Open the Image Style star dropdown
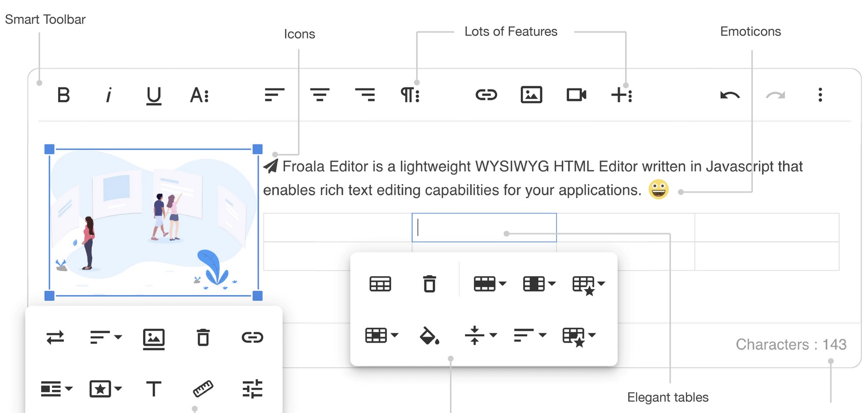 point(105,389)
